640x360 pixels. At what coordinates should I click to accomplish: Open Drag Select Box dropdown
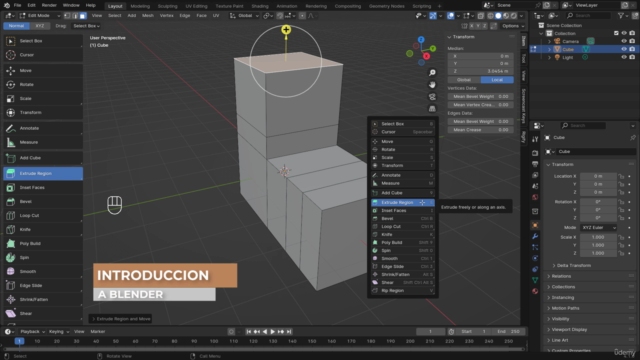click(86, 26)
